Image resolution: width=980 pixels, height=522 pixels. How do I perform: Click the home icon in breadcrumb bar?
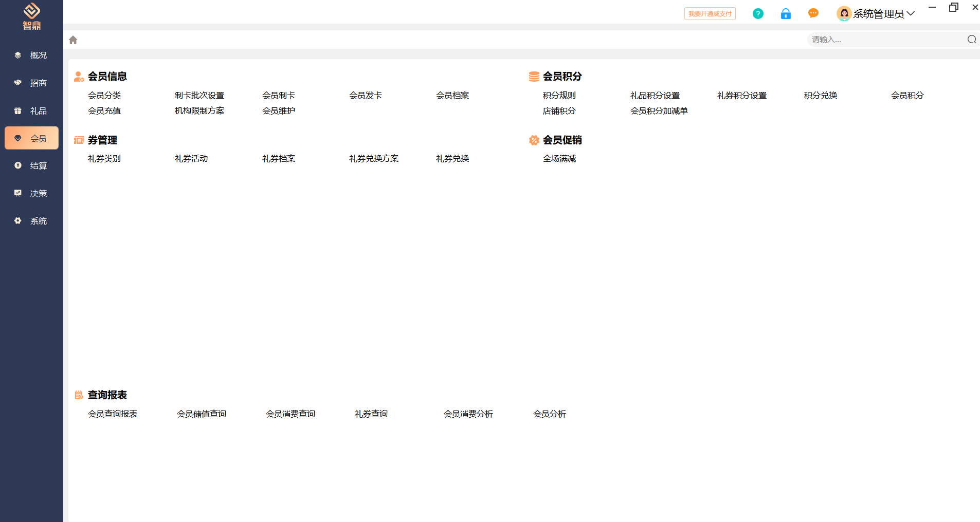pos(73,40)
